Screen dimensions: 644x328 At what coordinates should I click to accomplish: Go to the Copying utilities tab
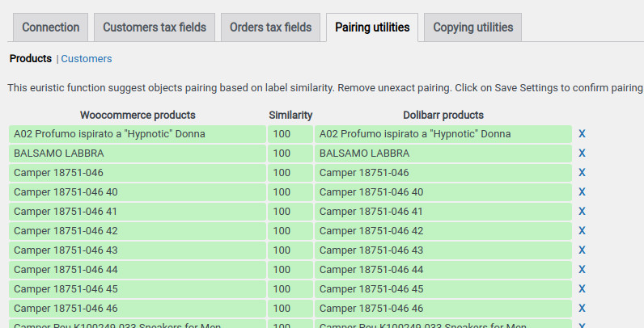[x=472, y=27]
